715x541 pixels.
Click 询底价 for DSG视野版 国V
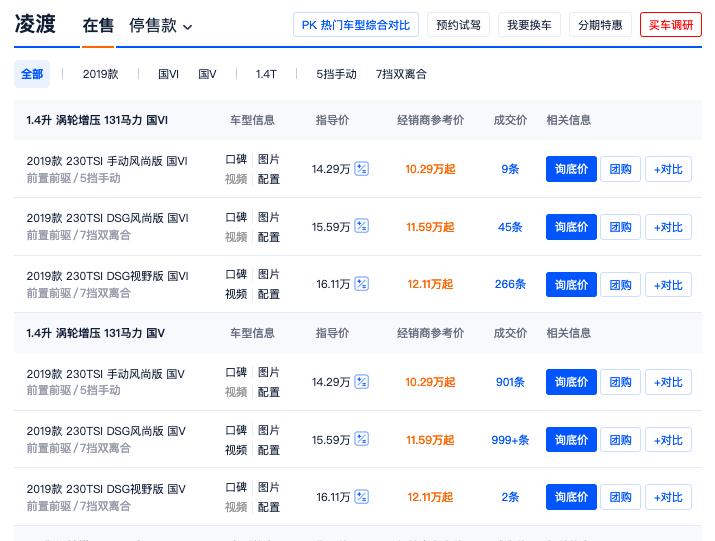[571, 497]
